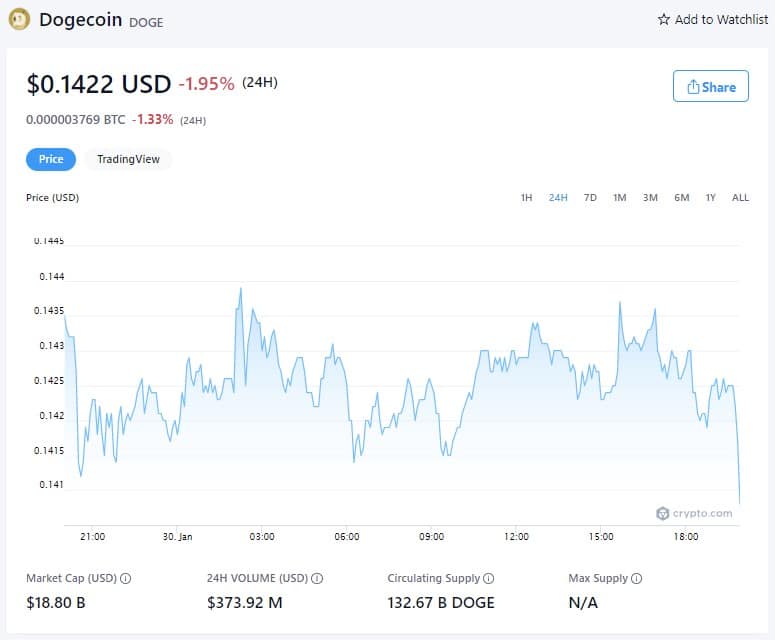Select the 1H time range
The image size is (775, 640).
click(x=526, y=198)
